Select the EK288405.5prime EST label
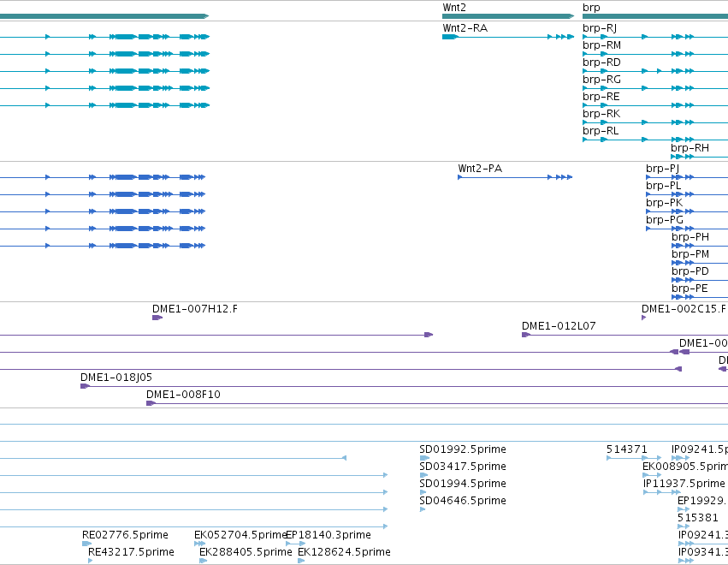 246,552
